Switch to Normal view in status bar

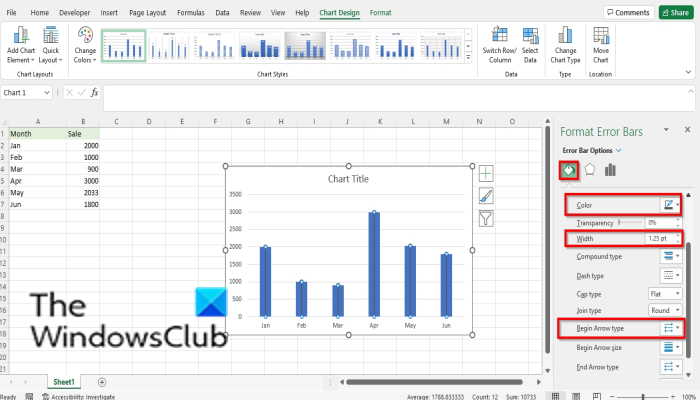[x=555, y=396]
